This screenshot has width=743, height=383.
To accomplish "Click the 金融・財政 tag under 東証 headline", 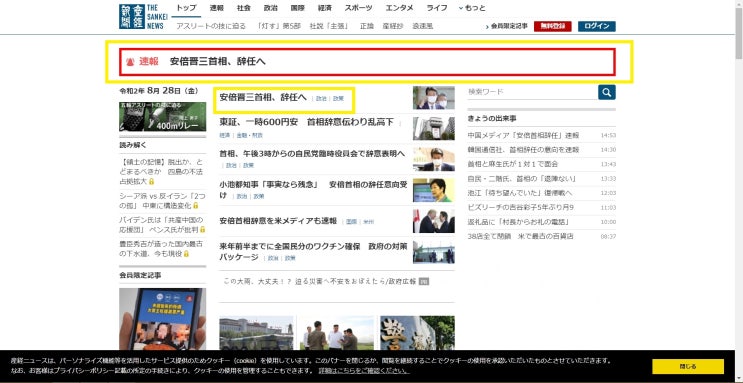I will [249, 136].
